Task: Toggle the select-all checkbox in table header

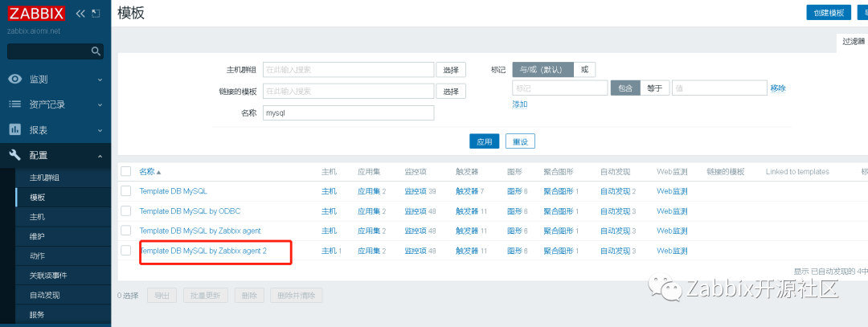Action: [x=125, y=171]
